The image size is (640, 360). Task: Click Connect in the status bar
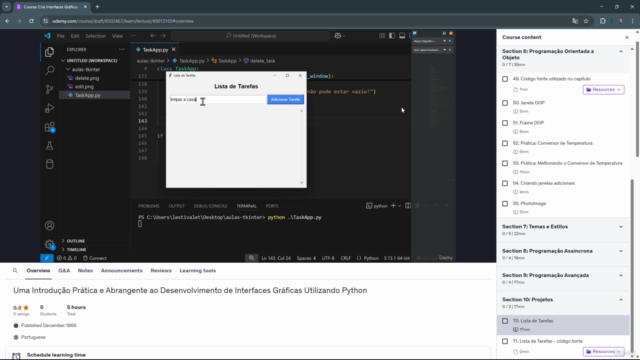coord(95,258)
